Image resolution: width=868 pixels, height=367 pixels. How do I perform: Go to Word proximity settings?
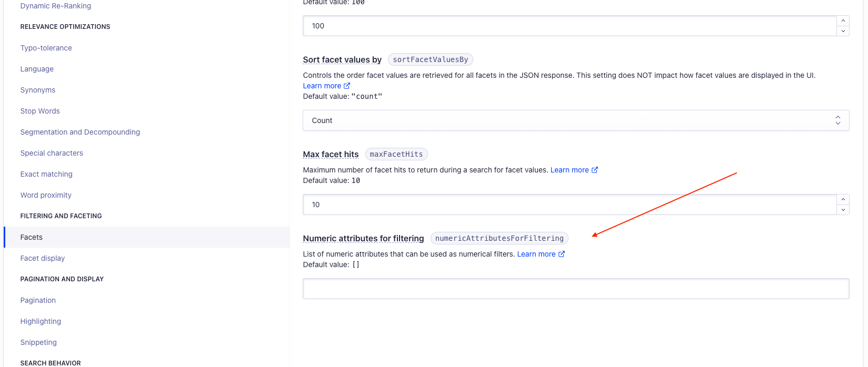(x=46, y=195)
